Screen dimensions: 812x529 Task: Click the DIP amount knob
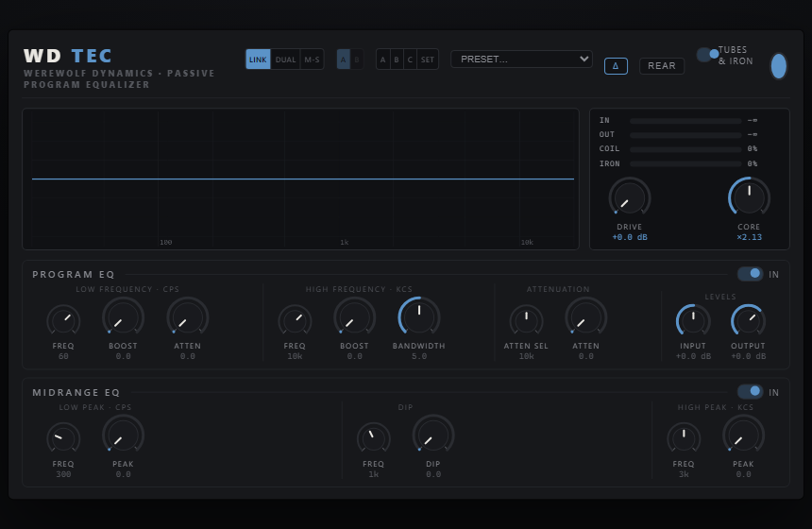click(433, 435)
